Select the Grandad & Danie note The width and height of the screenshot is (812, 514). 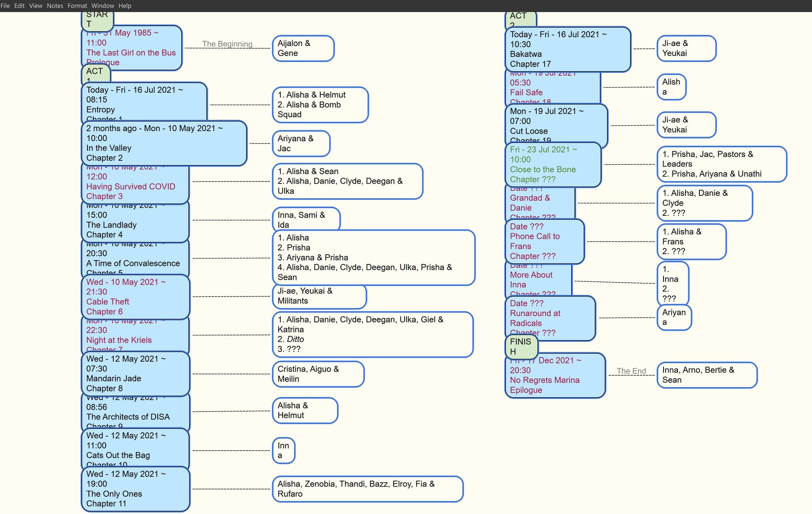540,203
